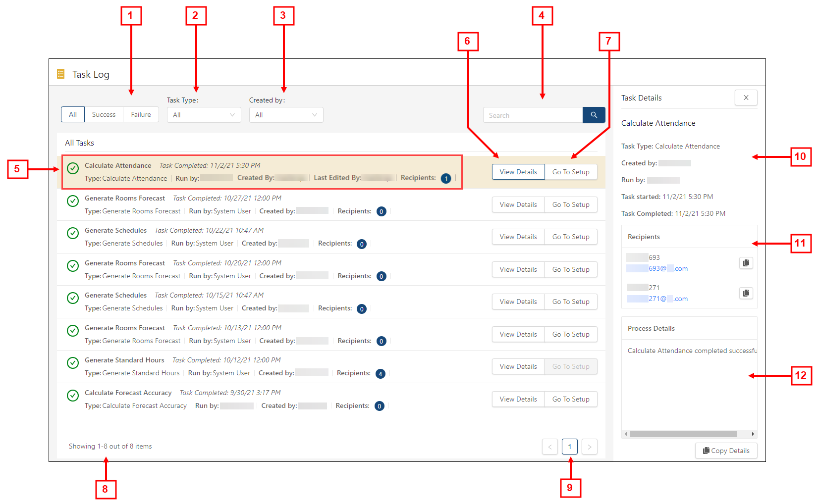Click the Calculate Attendance success checkmark icon
This screenshot has height=504, width=819.
pyautogui.click(x=73, y=168)
